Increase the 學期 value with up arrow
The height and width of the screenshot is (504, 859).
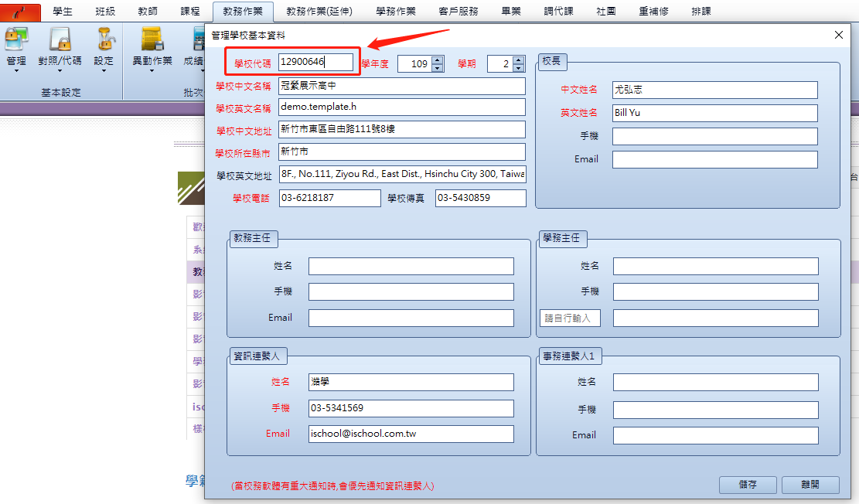click(518, 60)
